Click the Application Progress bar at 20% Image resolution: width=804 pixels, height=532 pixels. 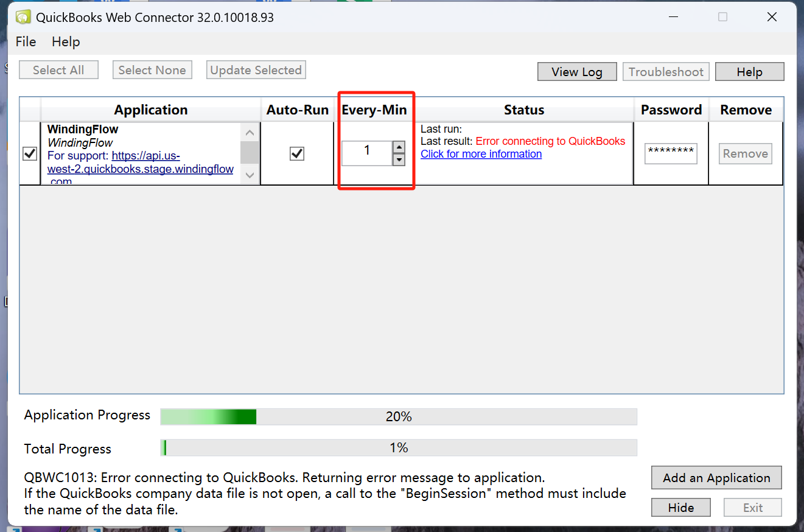[x=399, y=416]
